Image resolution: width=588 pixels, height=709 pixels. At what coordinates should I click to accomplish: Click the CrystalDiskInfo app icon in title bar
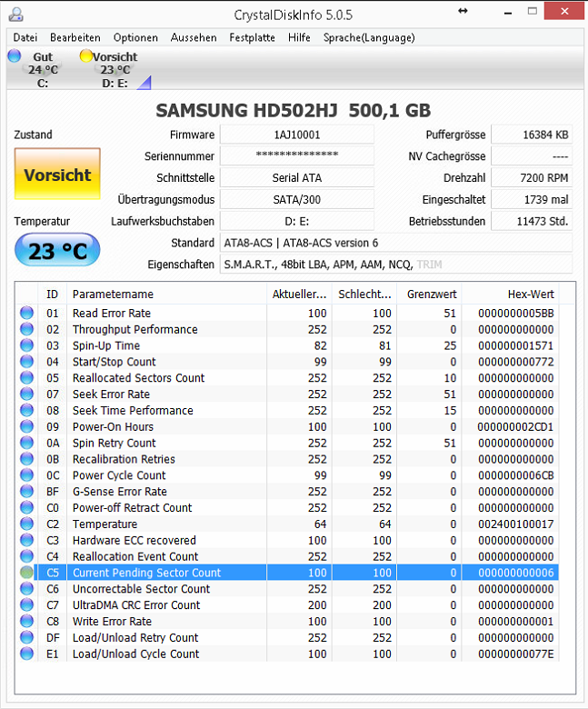(x=15, y=15)
